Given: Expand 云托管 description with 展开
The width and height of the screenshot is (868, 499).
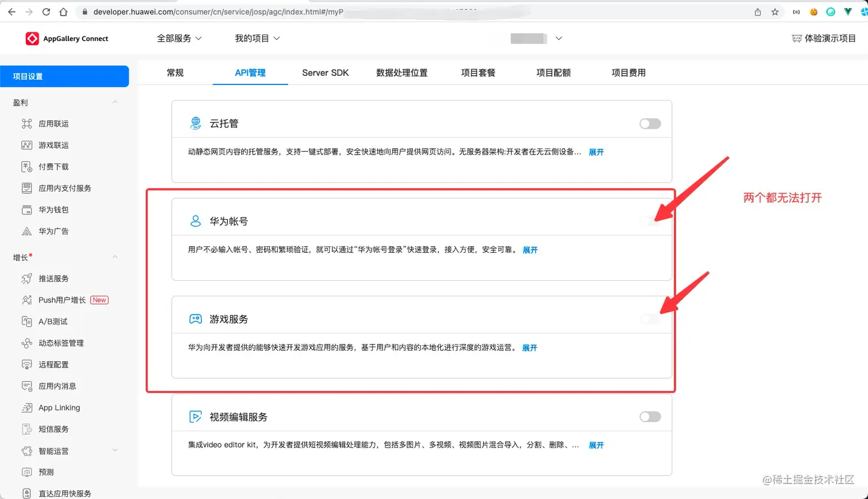Looking at the screenshot, I should 596,152.
